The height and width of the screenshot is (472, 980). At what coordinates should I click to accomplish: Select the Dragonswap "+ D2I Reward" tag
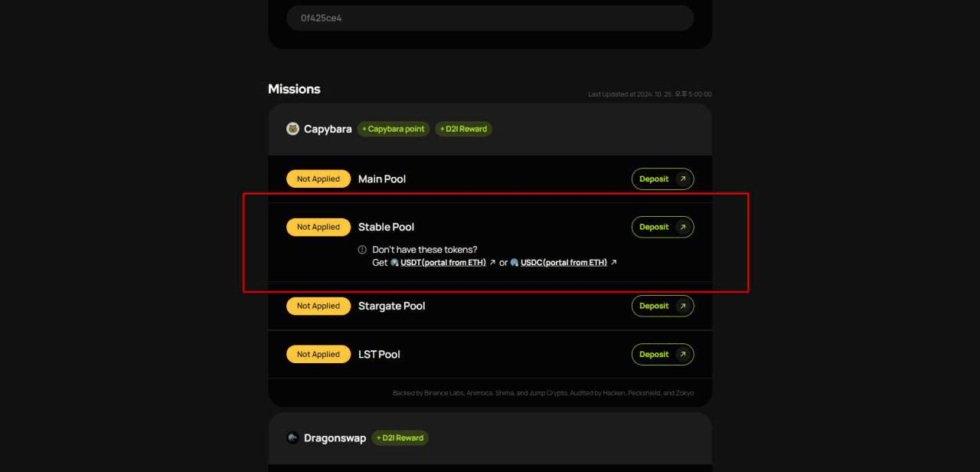coord(400,438)
